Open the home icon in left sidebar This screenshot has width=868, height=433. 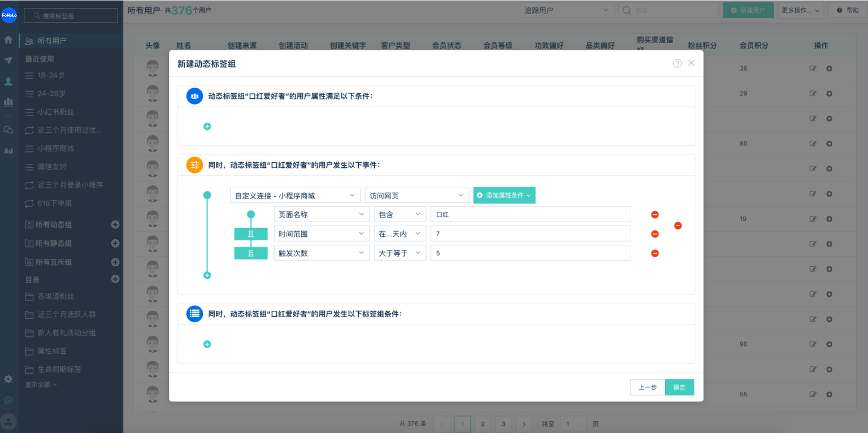point(8,40)
